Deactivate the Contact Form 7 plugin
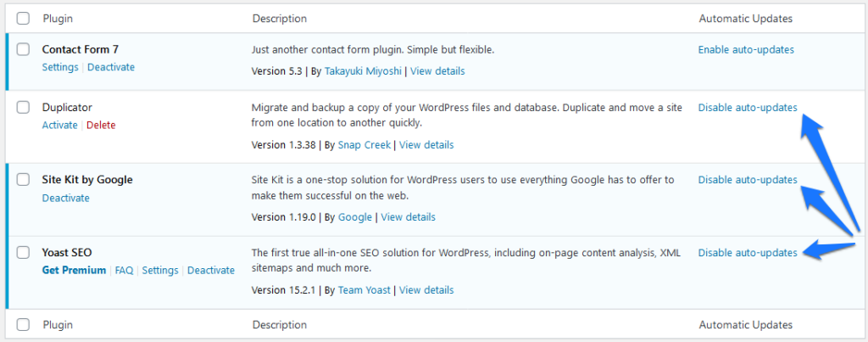 pos(111,67)
